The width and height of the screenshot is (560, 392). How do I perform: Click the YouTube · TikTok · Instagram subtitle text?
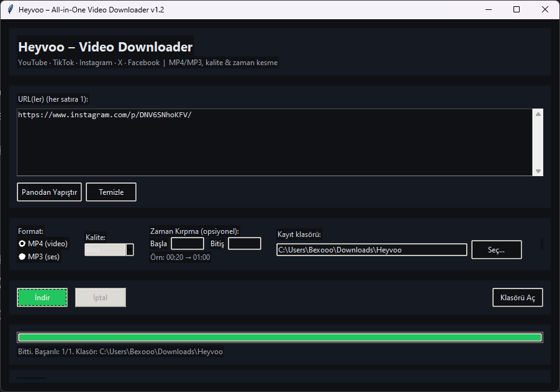click(x=148, y=63)
